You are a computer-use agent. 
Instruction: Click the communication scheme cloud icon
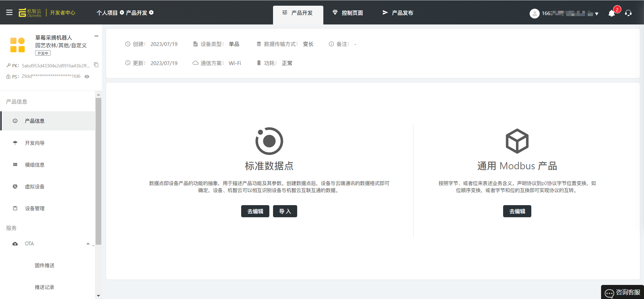(x=196, y=63)
